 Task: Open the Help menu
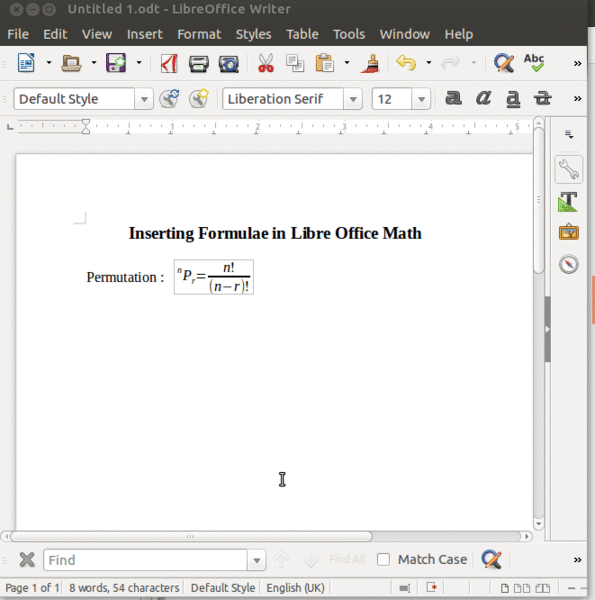click(x=459, y=34)
